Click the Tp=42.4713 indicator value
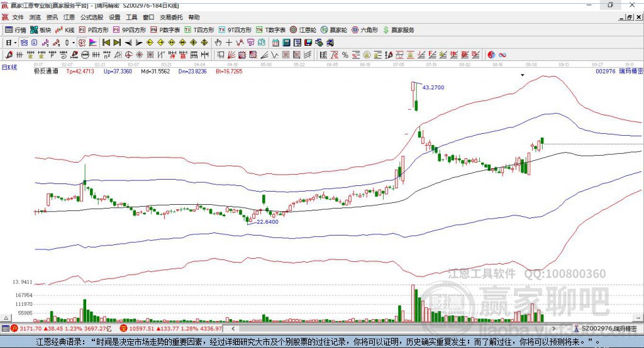This screenshot has width=644, height=348. (x=80, y=71)
